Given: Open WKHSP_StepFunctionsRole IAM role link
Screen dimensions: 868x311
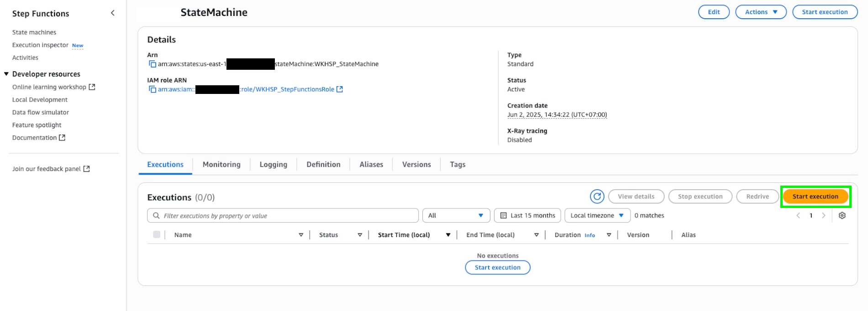Looking at the screenshot, I should (246, 89).
